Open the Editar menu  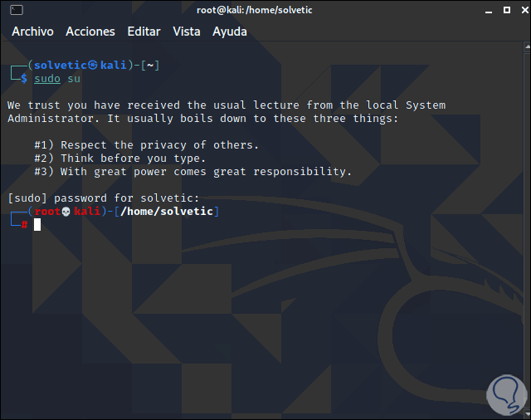pos(144,32)
